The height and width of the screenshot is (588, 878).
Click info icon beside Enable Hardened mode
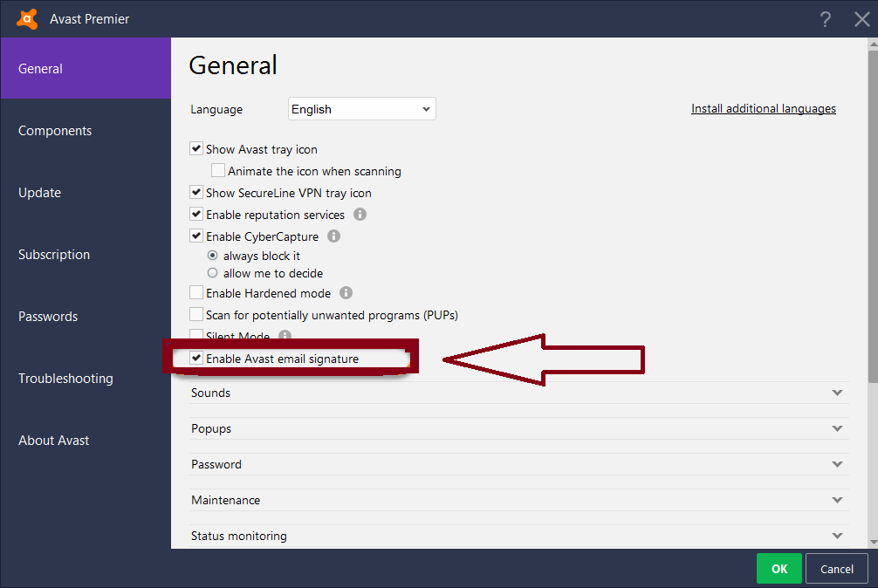(x=346, y=292)
